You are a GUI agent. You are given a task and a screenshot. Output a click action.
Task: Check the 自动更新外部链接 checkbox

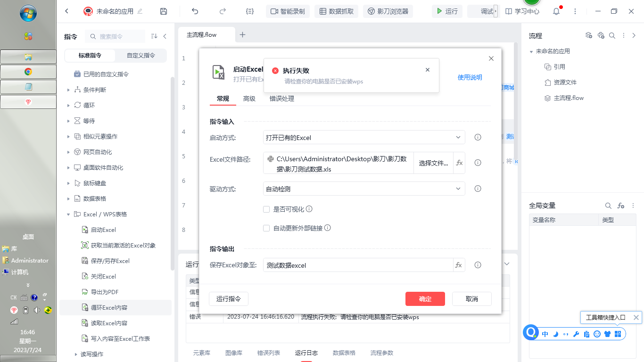coord(266,228)
